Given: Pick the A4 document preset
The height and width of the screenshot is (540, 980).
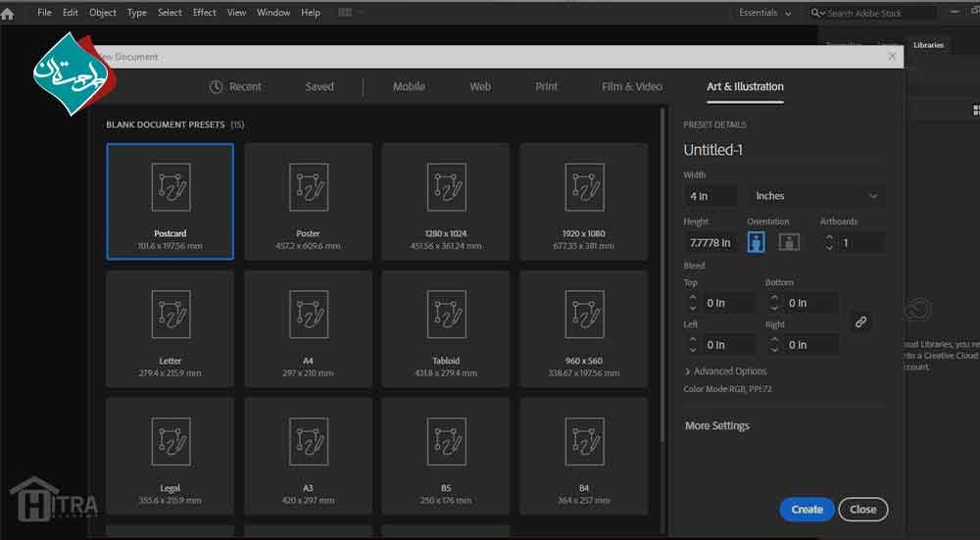Looking at the screenshot, I should pyautogui.click(x=308, y=328).
